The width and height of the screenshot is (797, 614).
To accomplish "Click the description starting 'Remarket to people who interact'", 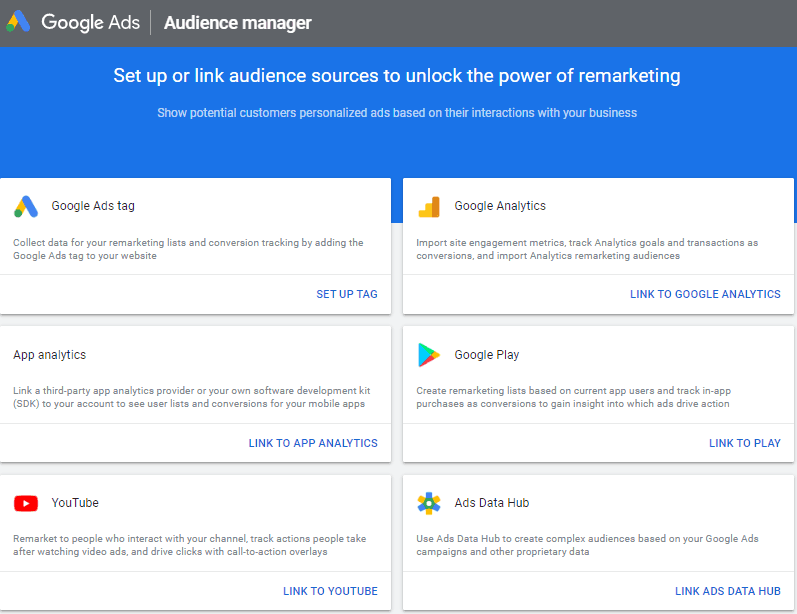I will tap(190, 545).
